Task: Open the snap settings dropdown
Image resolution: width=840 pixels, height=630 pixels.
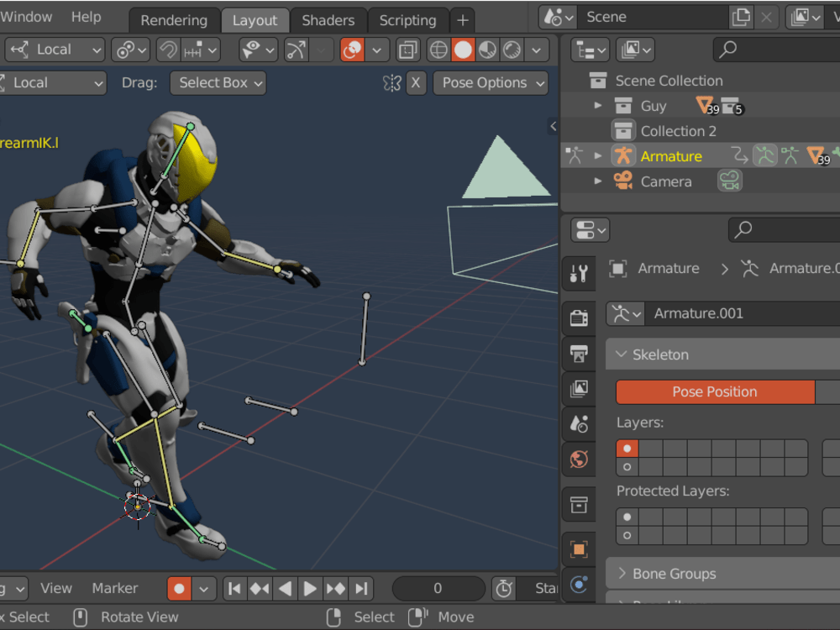Action: [x=201, y=50]
